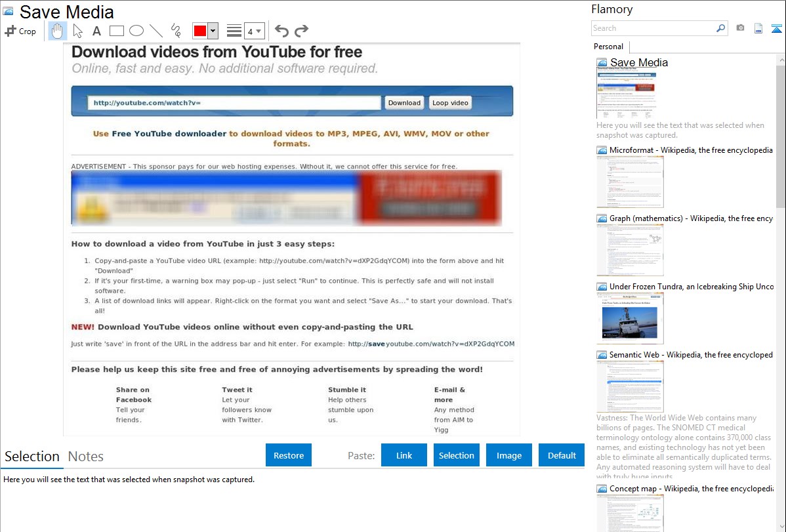
Task: Click the blurred advertisement banner
Action: pos(286,199)
